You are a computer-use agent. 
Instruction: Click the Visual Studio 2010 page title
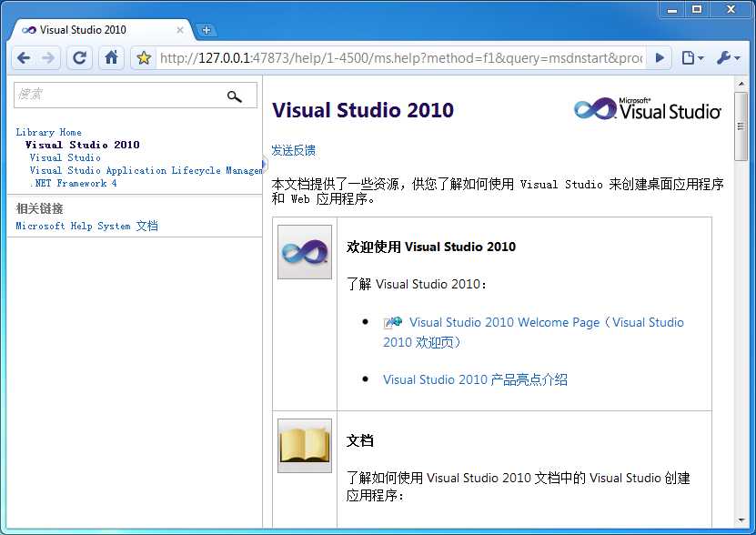coord(363,110)
